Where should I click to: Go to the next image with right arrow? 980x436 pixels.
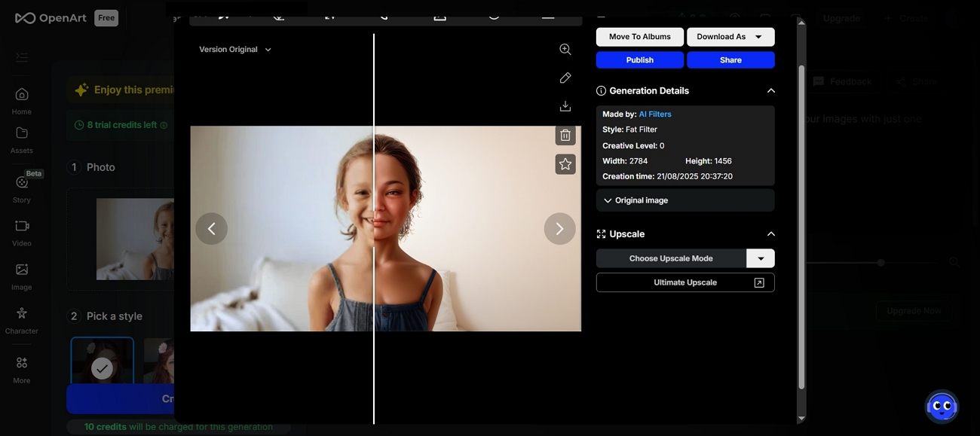click(559, 228)
